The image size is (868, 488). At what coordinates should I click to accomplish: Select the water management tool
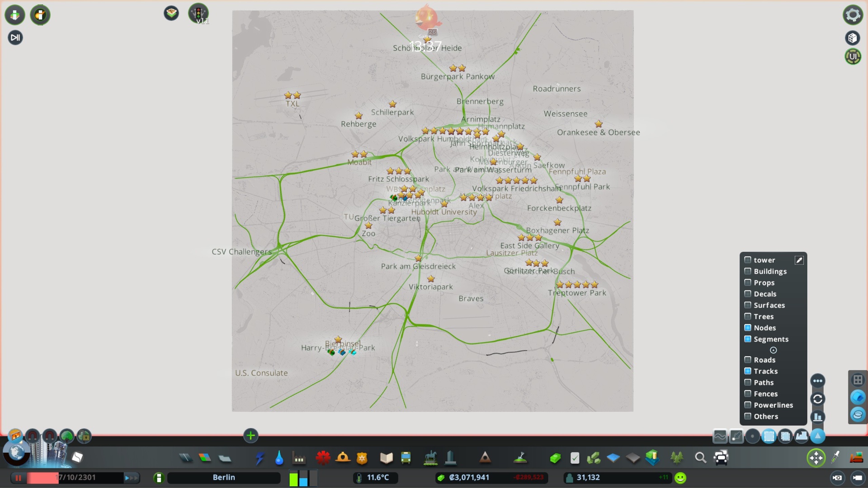tap(279, 458)
